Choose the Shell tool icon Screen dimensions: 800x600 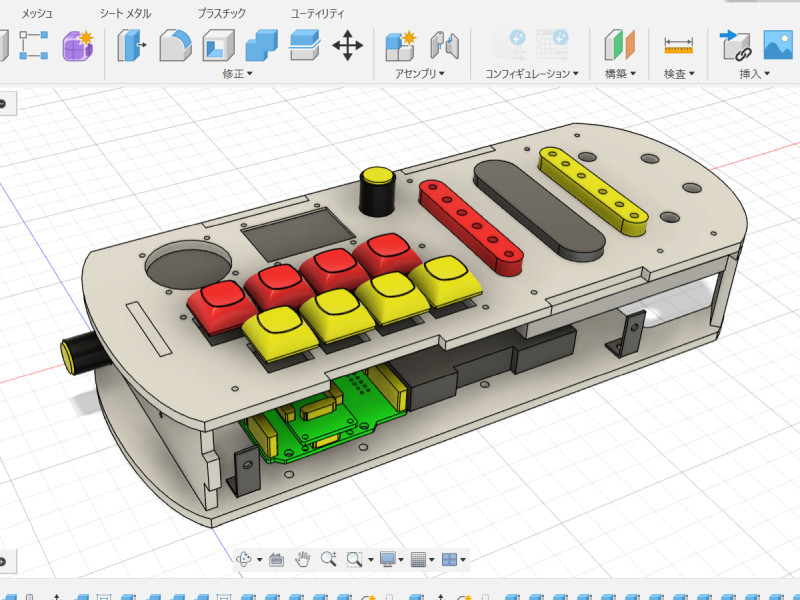coord(218,45)
